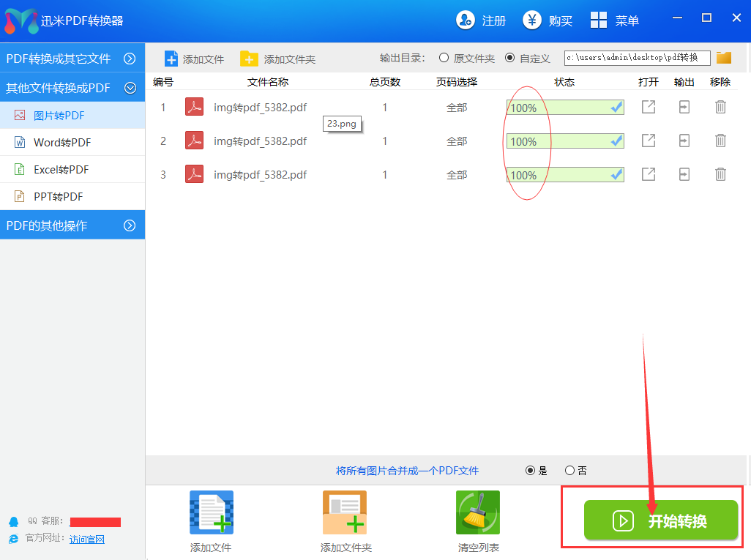The image size is (751, 560).
Task: Open the Register account icon
Action: click(465, 20)
